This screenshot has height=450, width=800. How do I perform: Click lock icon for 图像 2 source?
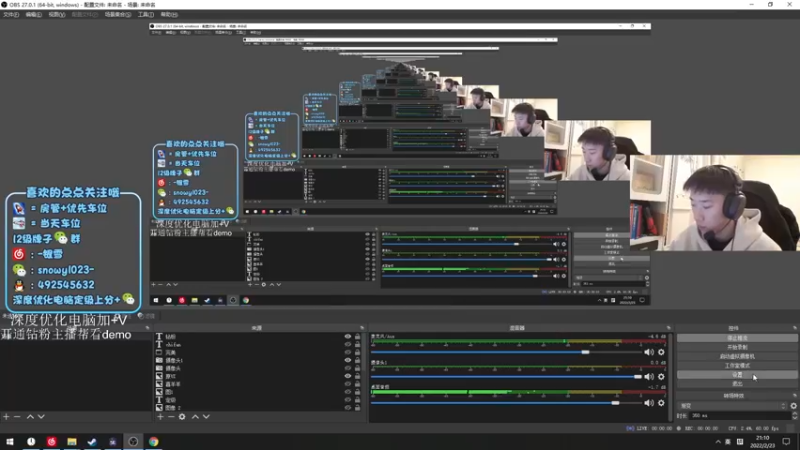point(357,408)
